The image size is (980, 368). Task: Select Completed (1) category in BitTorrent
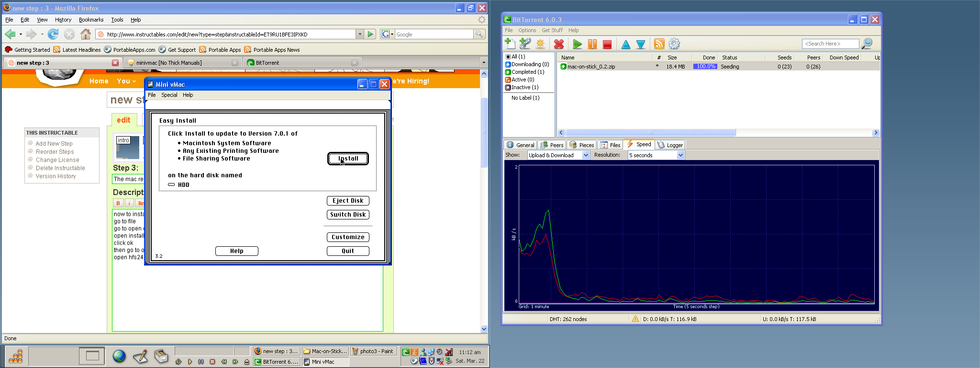(527, 72)
